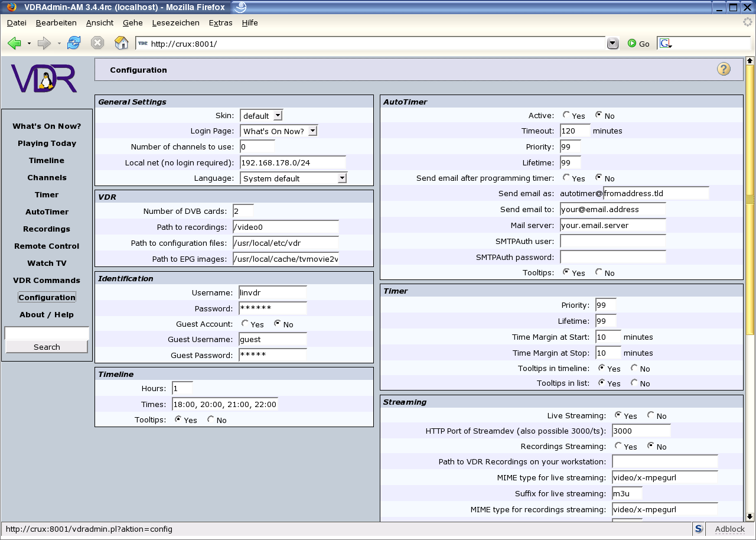This screenshot has width=756, height=540.
Task: Open the Language dropdown
Action: tap(294, 178)
